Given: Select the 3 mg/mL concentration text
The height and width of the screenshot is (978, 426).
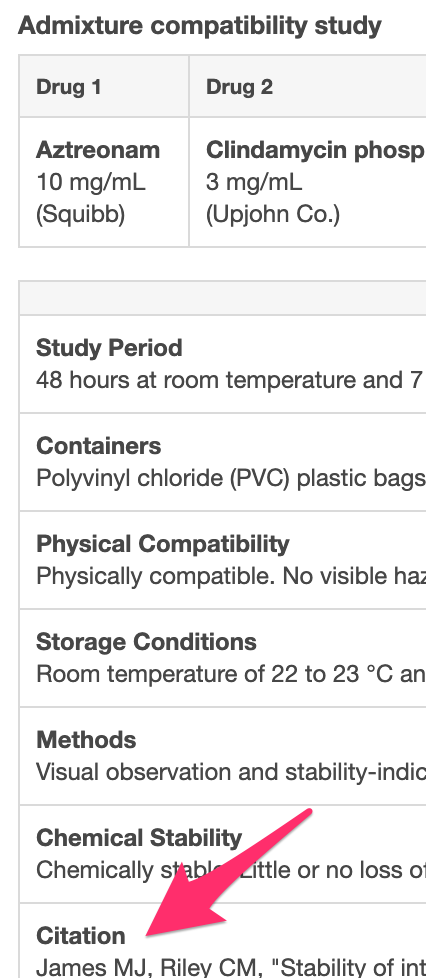Looking at the screenshot, I should point(254,182).
